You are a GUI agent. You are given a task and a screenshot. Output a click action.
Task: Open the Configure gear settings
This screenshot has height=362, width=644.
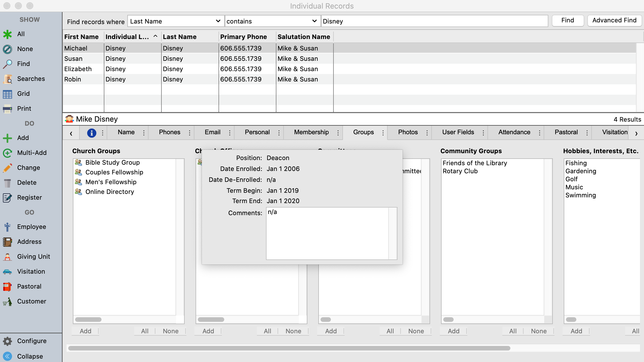[x=7, y=341]
